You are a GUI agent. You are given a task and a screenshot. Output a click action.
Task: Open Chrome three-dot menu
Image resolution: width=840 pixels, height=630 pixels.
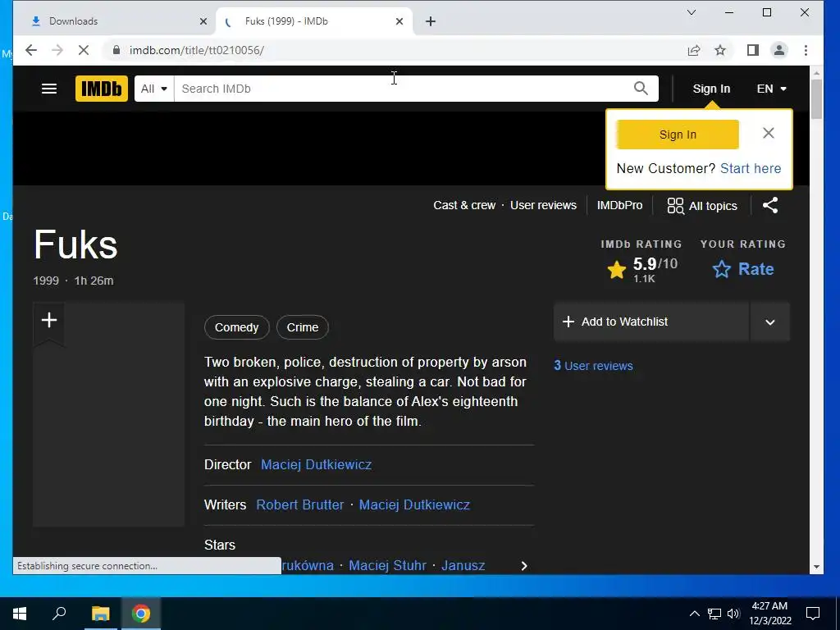(x=806, y=50)
